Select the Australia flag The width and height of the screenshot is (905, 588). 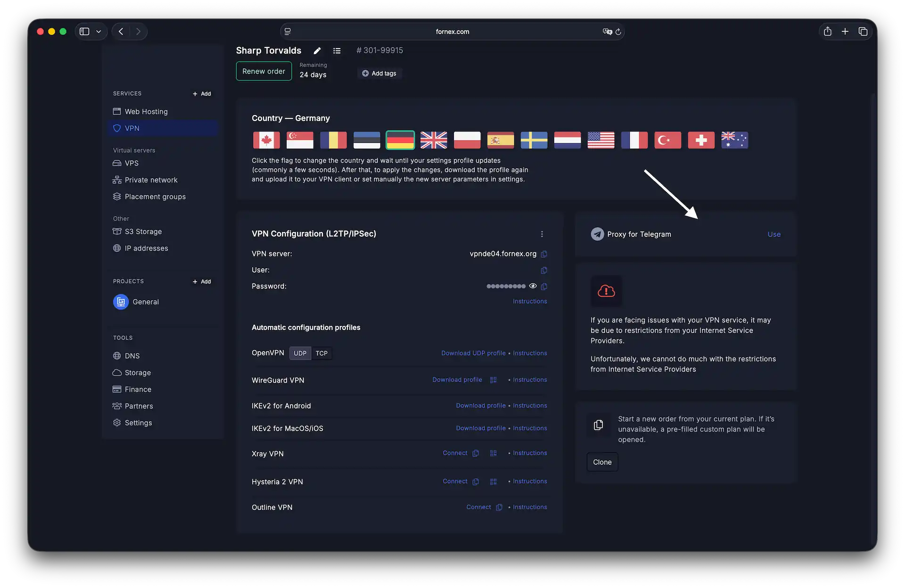point(735,140)
